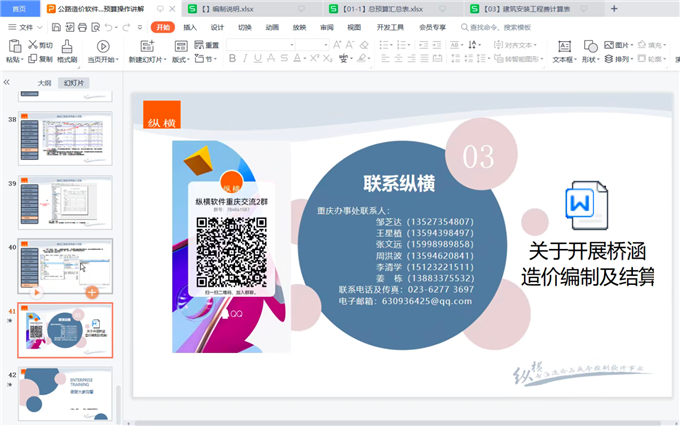Click the numbered list icon
Image resolution: width=680 pixels, height=426 pixels.
pyautogui.click(x=401, y=45)
